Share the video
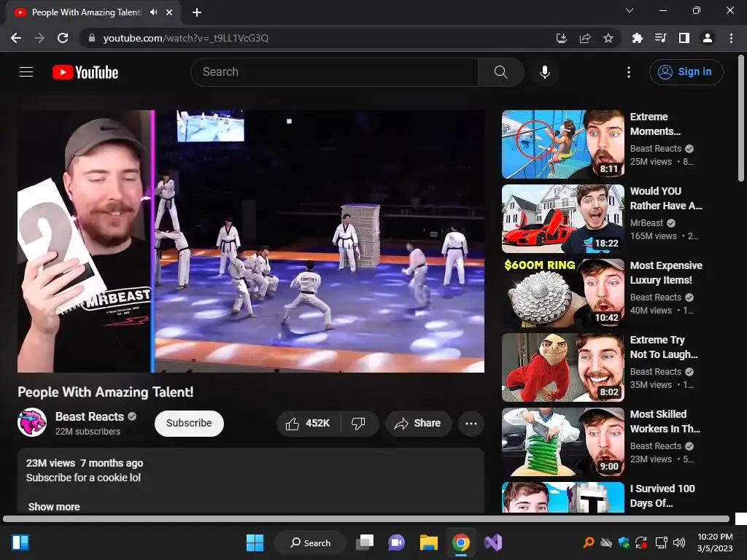The width and height of the screenshot is (747, 560). (418, 424)
